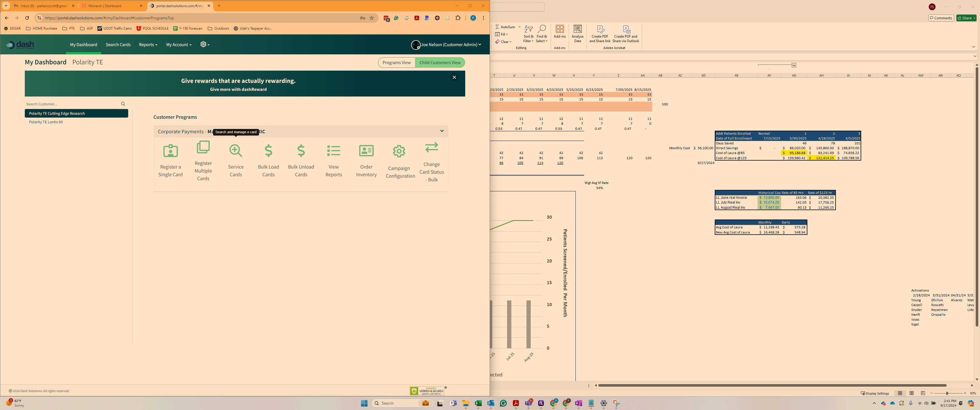Click Add-ins in Excel ribbon
980x410 pixels.
coord(559,32)
